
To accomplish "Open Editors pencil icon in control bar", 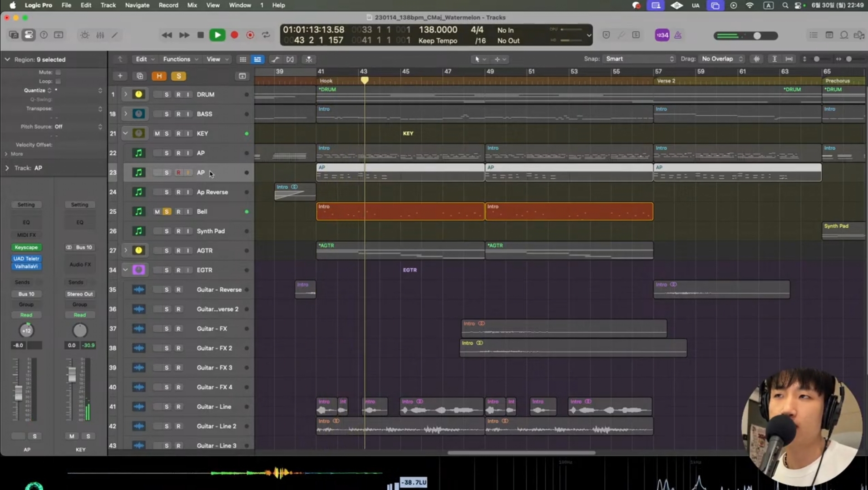I will click(115, 35).
